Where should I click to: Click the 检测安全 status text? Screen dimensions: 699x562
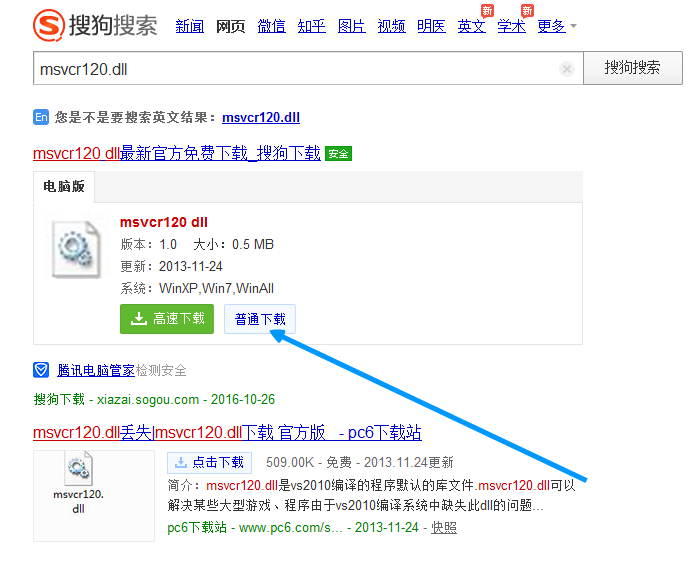(x=161, y=370)
